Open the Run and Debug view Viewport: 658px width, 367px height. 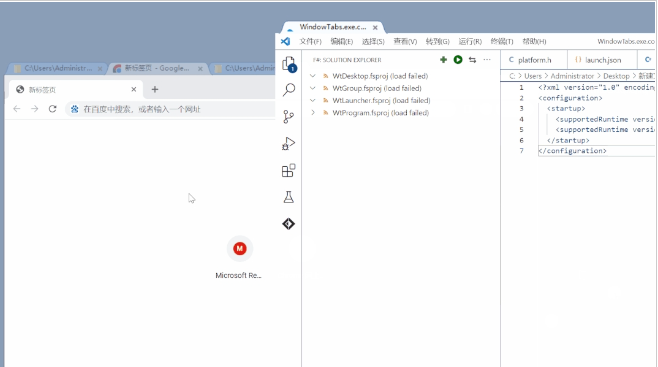point(289,143)
